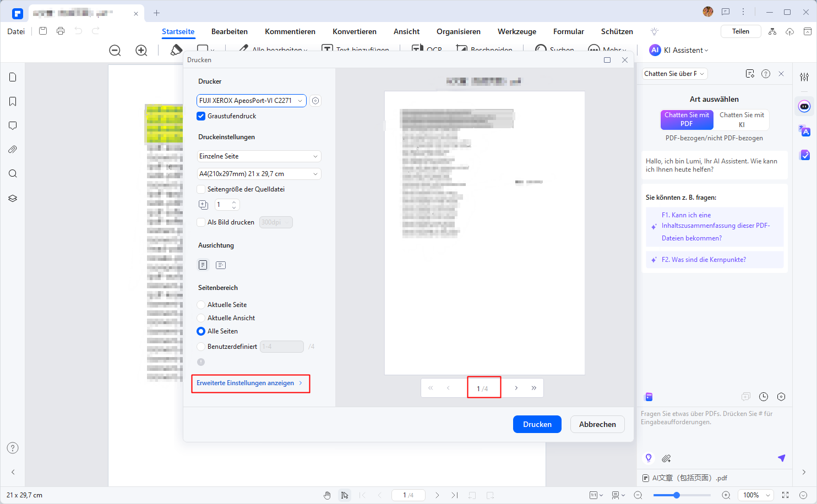
Task: Select the Aktuelle Ansicht radio button
Action: tap(201, 318)
